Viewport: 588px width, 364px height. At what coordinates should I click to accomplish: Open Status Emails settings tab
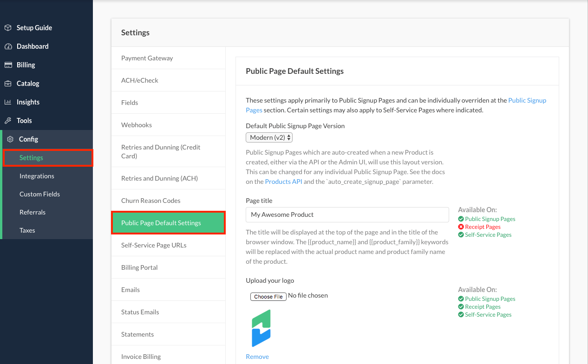168,312
